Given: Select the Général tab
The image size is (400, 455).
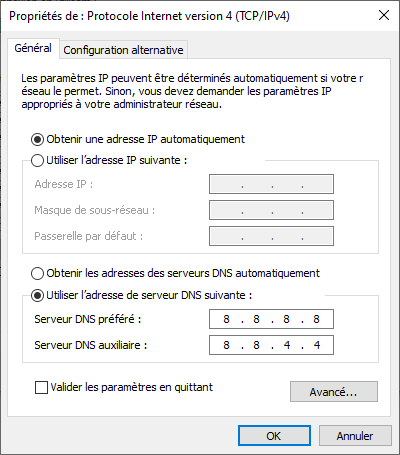Looking at the screenshot, I should coord(33,48).
